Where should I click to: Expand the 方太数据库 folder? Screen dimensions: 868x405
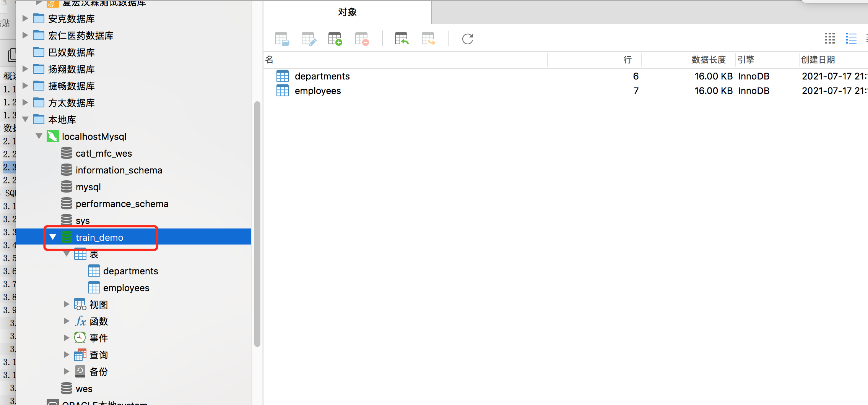(x=25, y=102)
